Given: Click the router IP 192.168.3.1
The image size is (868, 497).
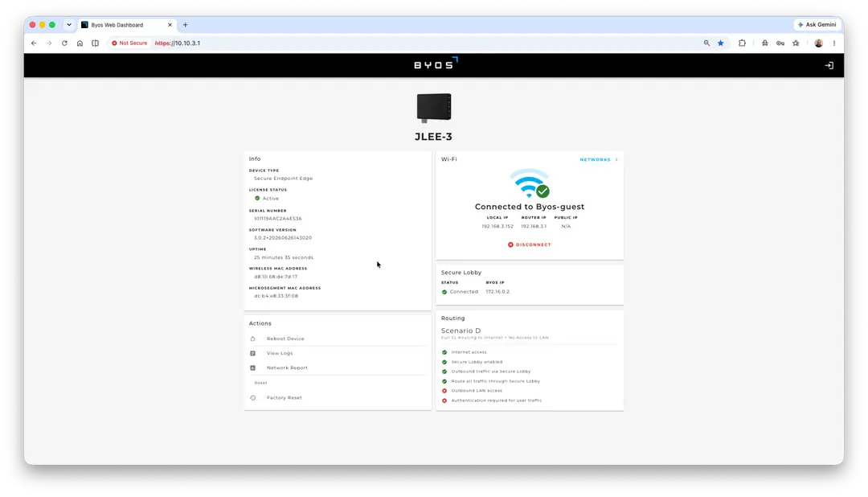Looking at the screenshot, I should pos(534,226).
